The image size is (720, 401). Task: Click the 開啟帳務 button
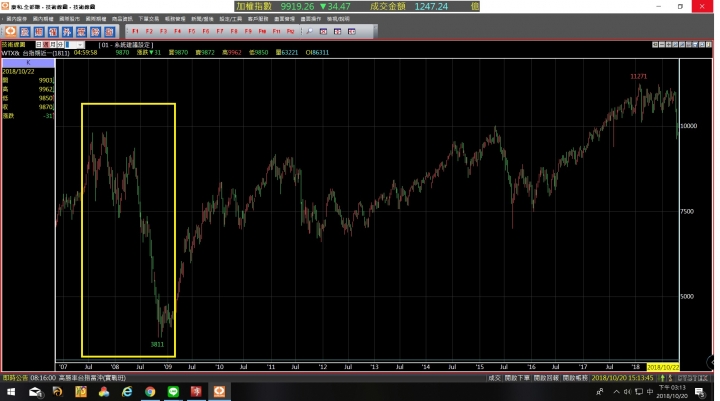[575, 378]
